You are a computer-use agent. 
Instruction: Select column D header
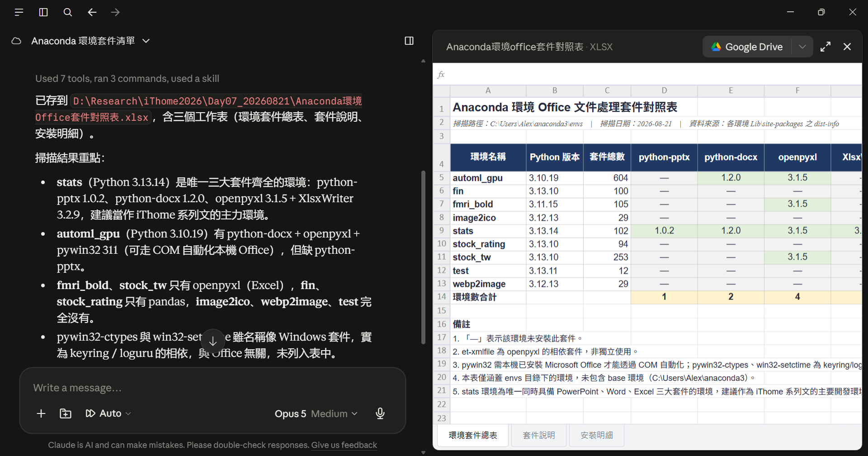click(x=664, y=90)
